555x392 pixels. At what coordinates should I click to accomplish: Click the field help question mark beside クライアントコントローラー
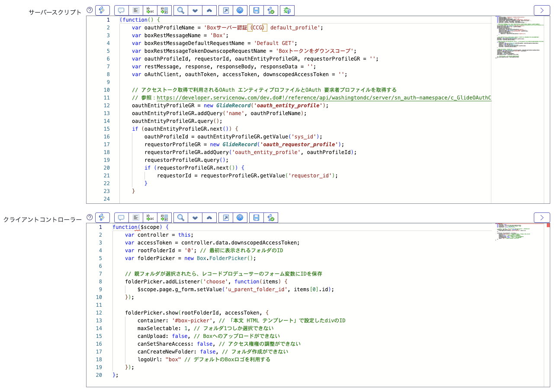pos(90,217)
